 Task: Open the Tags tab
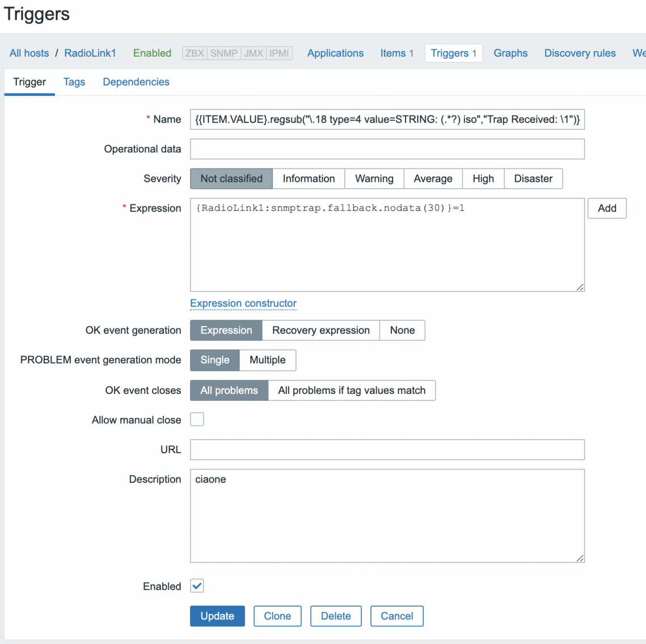tap(74, 82)
